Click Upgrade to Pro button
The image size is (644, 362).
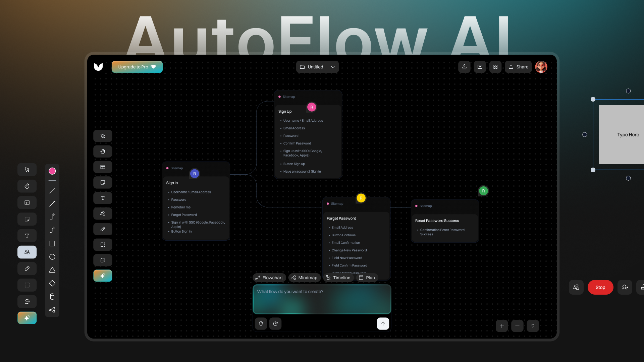point(137,67)
